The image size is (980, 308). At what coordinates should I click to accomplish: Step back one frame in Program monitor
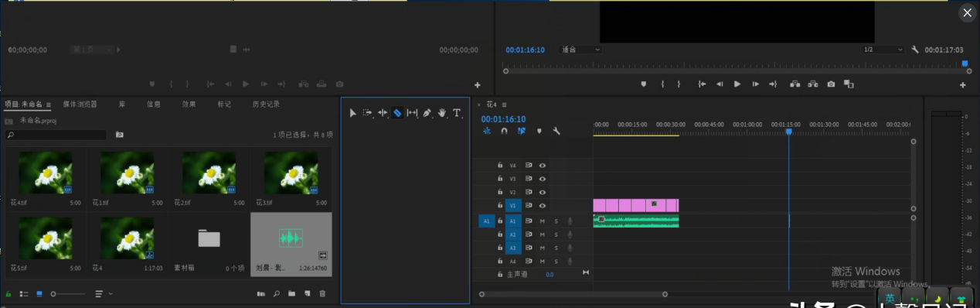pyautogui.click(x=720, y=84)
